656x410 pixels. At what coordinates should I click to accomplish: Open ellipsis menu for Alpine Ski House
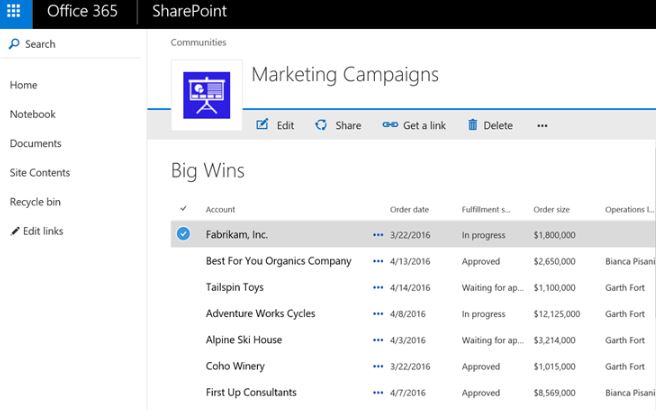point(378,340)
